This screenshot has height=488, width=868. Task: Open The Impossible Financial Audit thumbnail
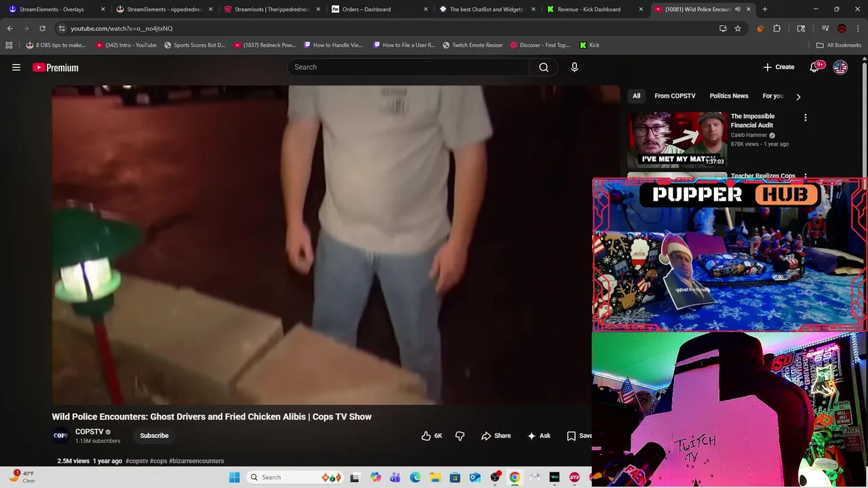tap(677, 140)
